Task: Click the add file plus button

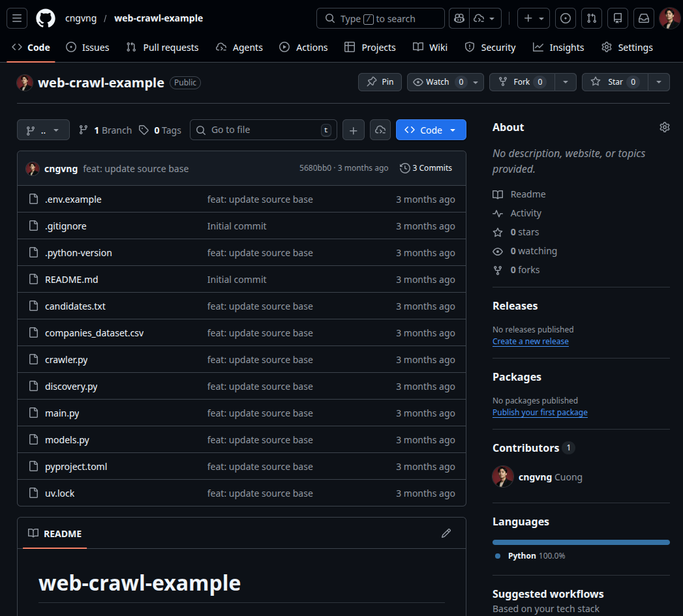Action: pos(354,130)
